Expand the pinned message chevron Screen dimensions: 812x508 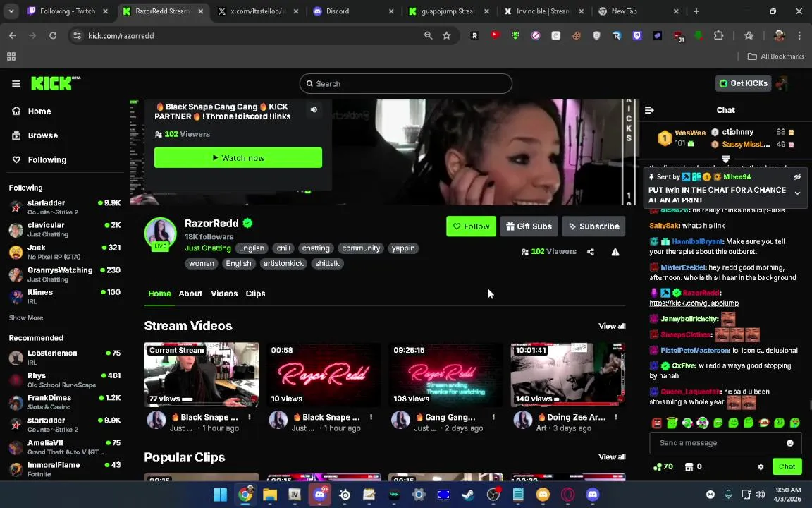(x=797, y=193)
